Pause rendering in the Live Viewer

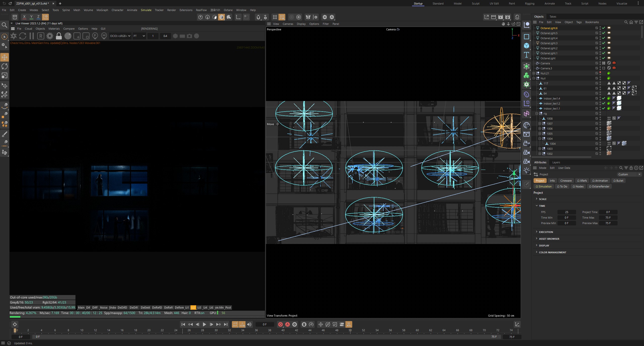[x=32, y=36]
